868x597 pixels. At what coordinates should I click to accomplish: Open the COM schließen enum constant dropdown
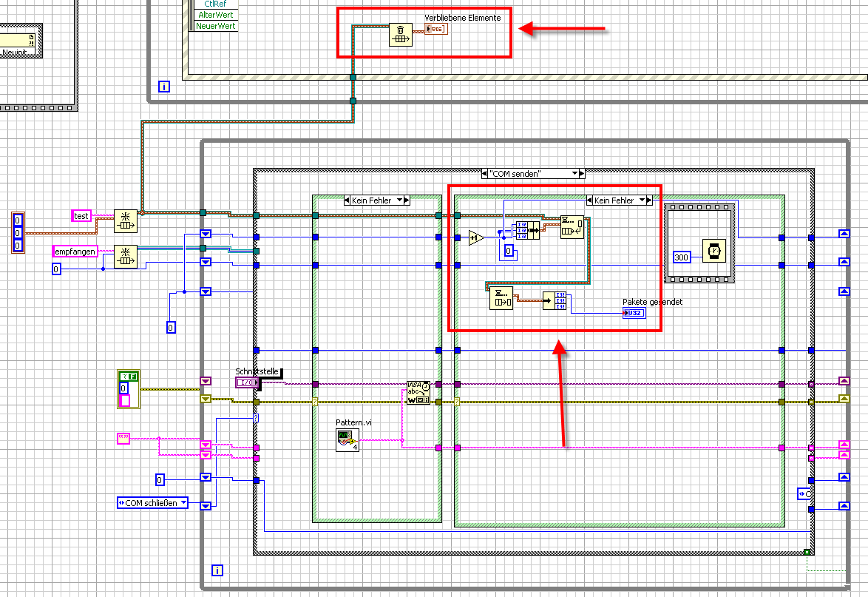pos(184,503)
